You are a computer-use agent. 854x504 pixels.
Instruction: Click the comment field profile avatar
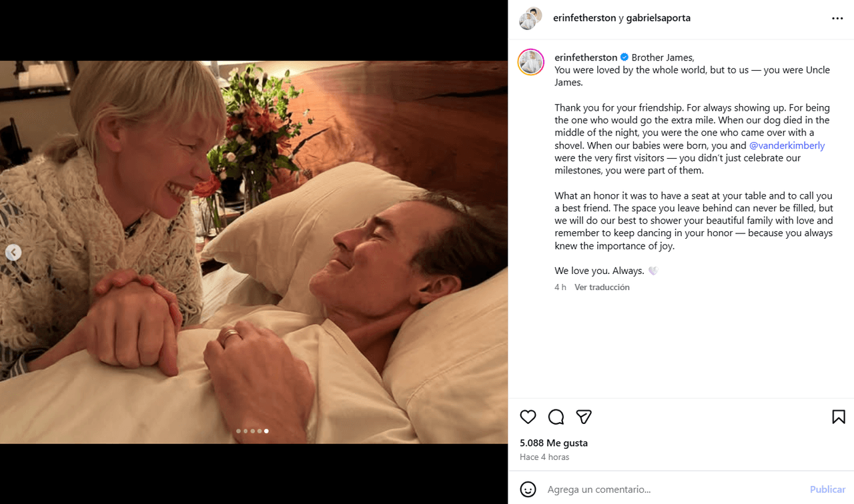point(528,489)
